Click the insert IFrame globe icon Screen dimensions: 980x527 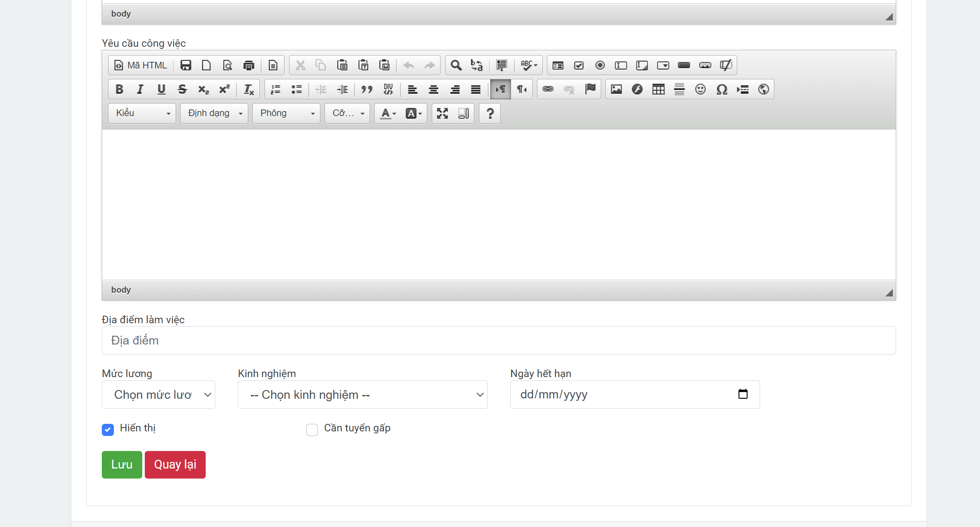point(763,89)
